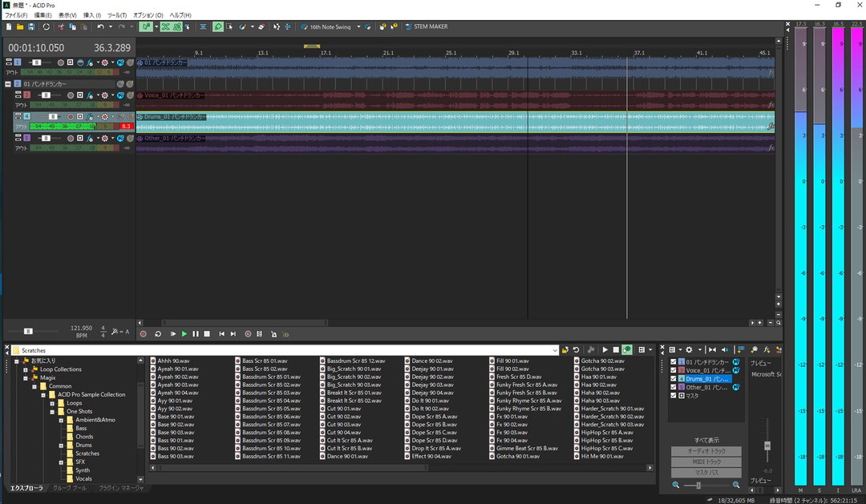Open the 表示(V) menu
The height and width of the screenshot is (504, 866).
coord(67,15)
